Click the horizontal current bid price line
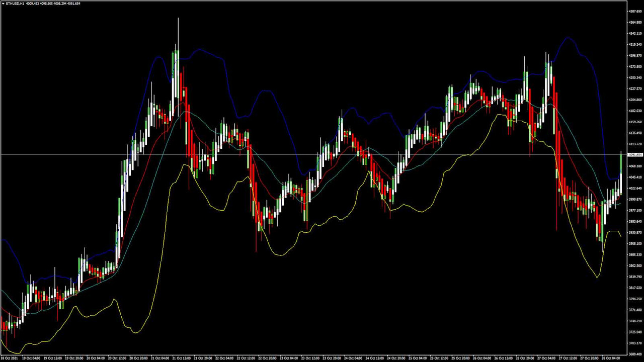This screenshot has height=362, width=644. pos(302,155)
